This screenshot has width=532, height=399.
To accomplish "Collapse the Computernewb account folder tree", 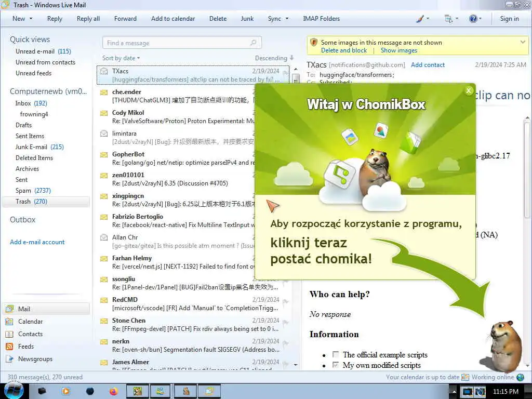I will coord(48,91).
